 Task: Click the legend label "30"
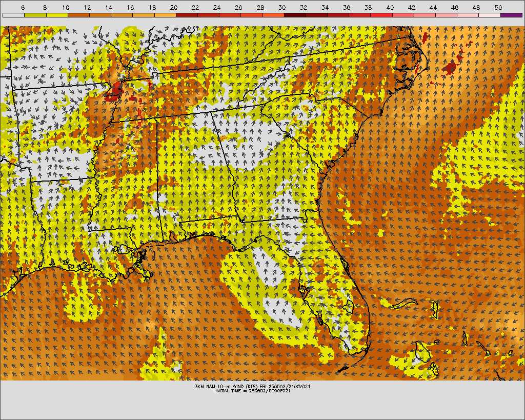click(282, 7)
